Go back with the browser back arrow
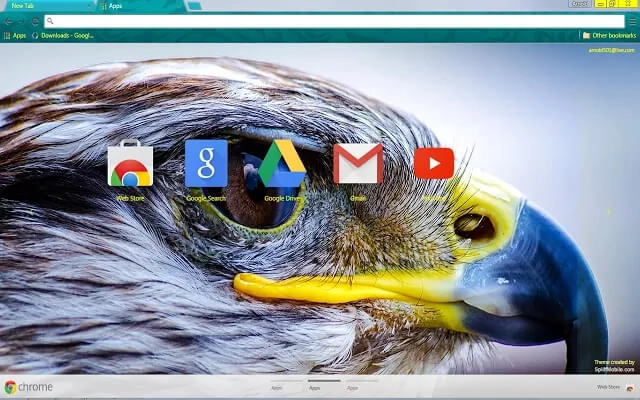 pos(8,21)
